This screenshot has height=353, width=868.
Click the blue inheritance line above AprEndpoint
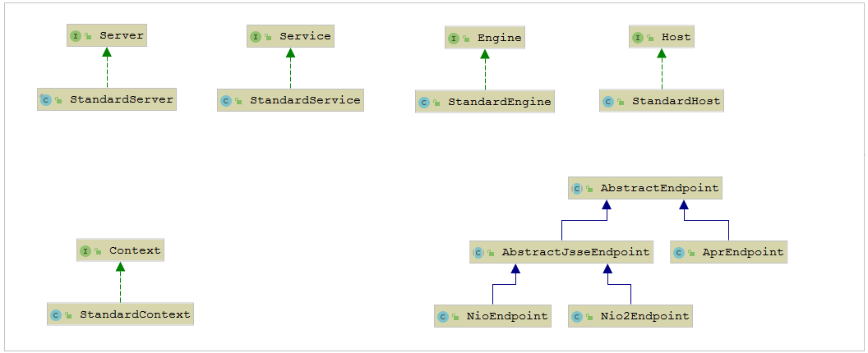pos(728,230)
